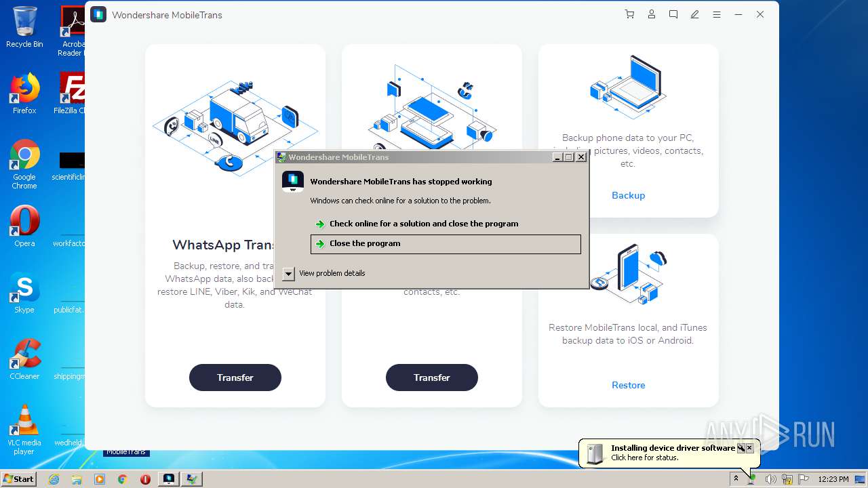Open Acrobat Reader desktop shortcut
This screenshot has width=868, height=488.
pos(72,31)
